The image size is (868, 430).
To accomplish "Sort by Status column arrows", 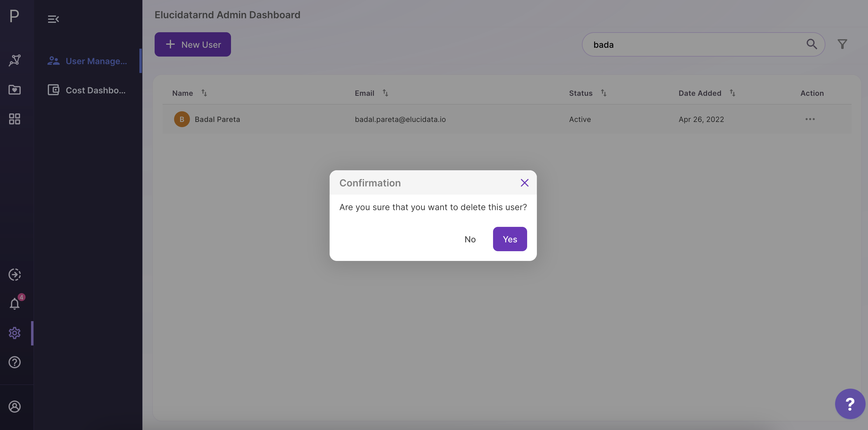I will tap(604, 93).
